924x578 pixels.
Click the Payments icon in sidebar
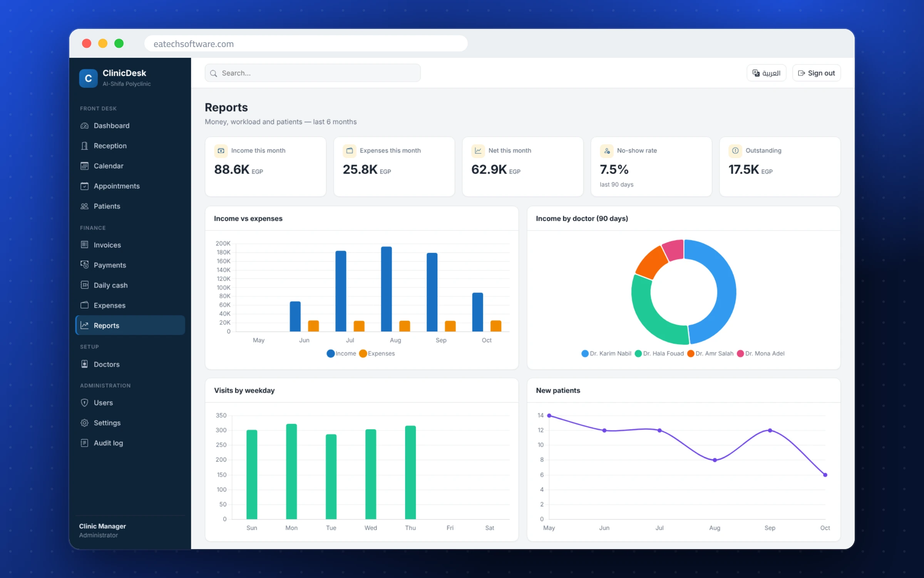click(x=84, y=265)
